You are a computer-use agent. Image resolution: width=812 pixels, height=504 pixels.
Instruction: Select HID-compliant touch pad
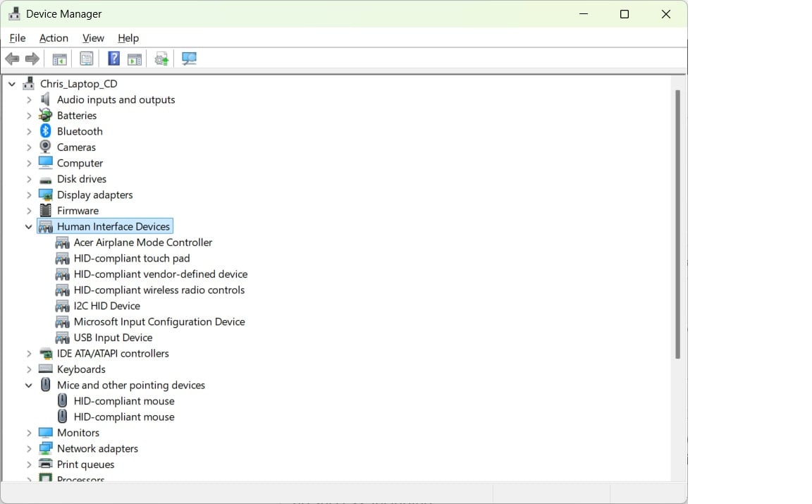coord(132,258)
